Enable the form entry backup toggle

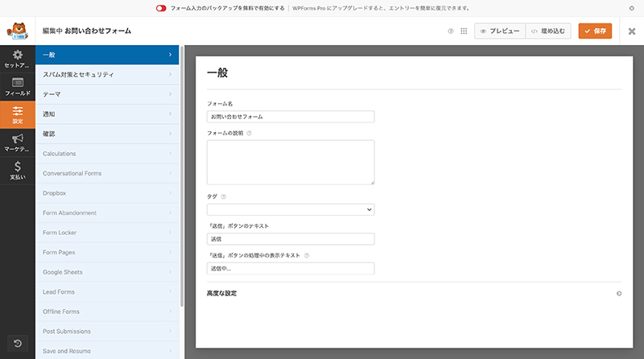[161, 7]
